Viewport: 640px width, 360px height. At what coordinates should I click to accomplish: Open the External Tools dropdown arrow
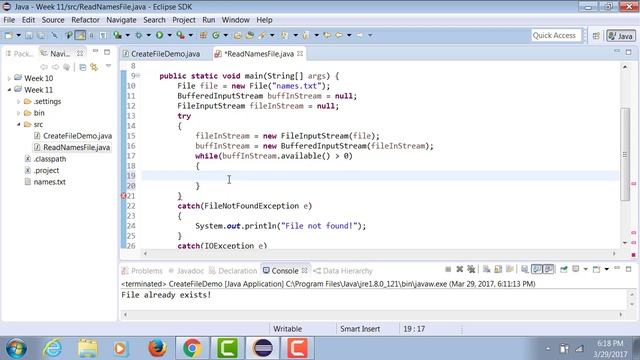coord(190,36)
